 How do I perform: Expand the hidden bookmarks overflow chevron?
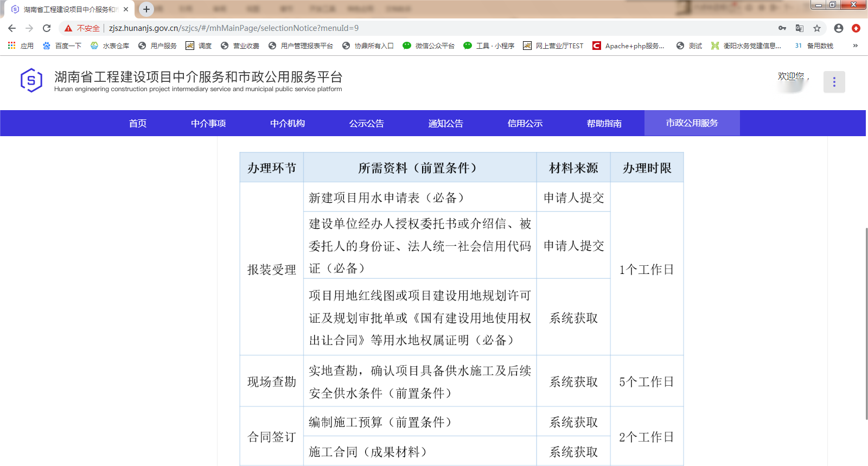point(856,46)
